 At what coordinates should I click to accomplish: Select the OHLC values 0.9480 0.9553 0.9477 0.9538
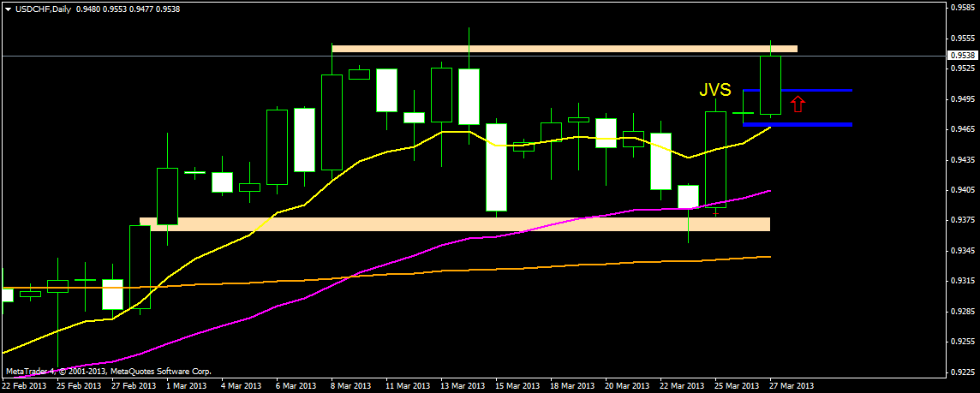pyautogui.click(x=128, y=9)
